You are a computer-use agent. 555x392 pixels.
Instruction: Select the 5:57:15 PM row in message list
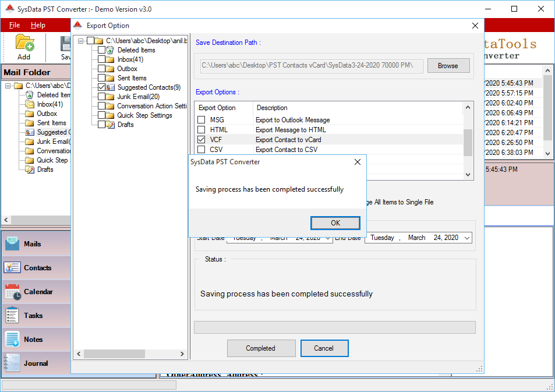click(x=513, y=93)
